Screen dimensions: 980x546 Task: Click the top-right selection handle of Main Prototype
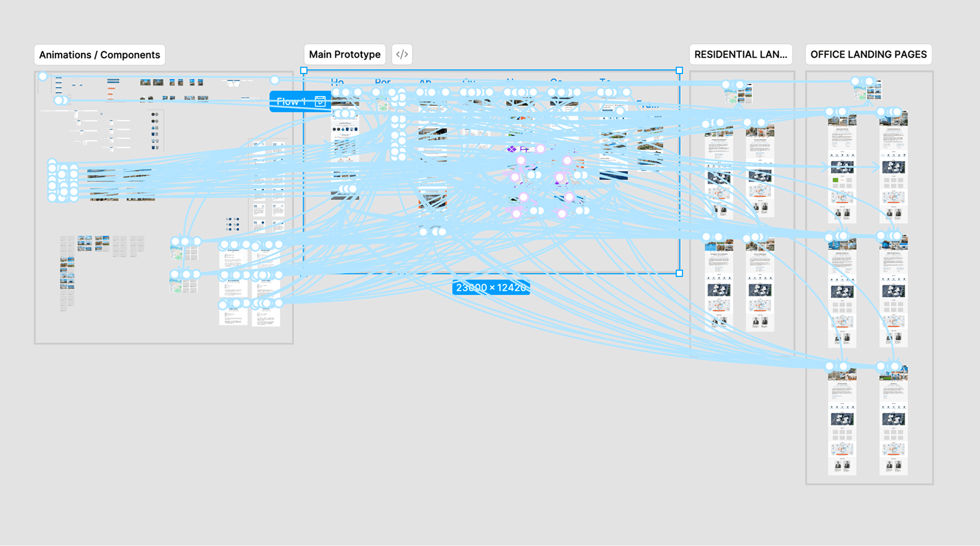point(679,70)
